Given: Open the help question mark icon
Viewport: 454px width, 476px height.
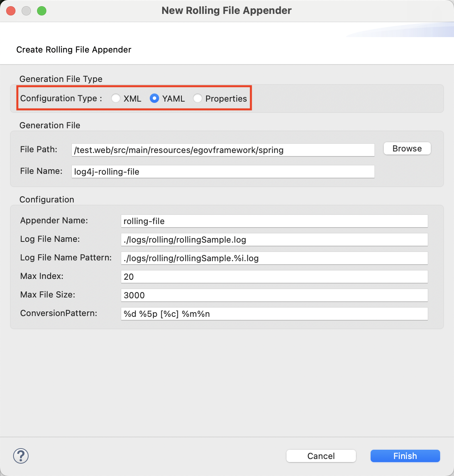Looking at the screenshot, I should pyautogui.click(x=21, y=456).
